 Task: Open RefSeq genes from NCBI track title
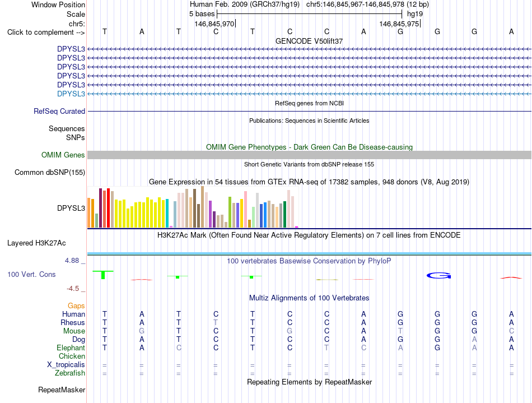click(x=309, y=103)
